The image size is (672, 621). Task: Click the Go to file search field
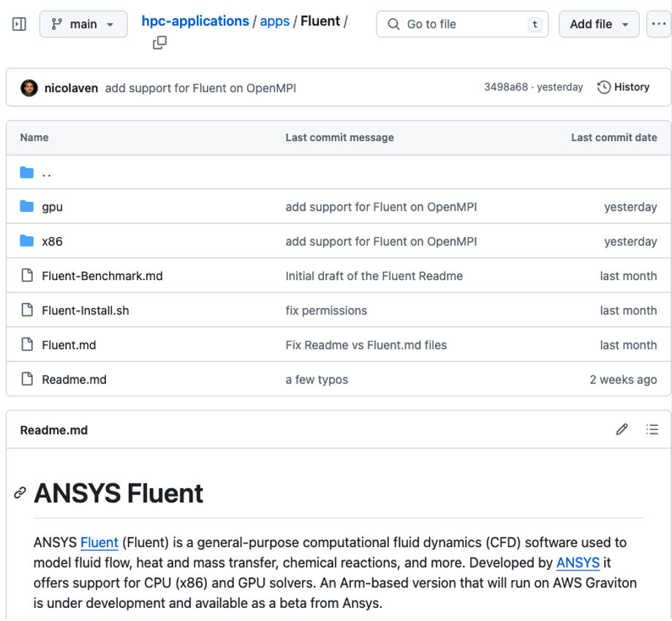pyautogui.click(x=461, y=23)
